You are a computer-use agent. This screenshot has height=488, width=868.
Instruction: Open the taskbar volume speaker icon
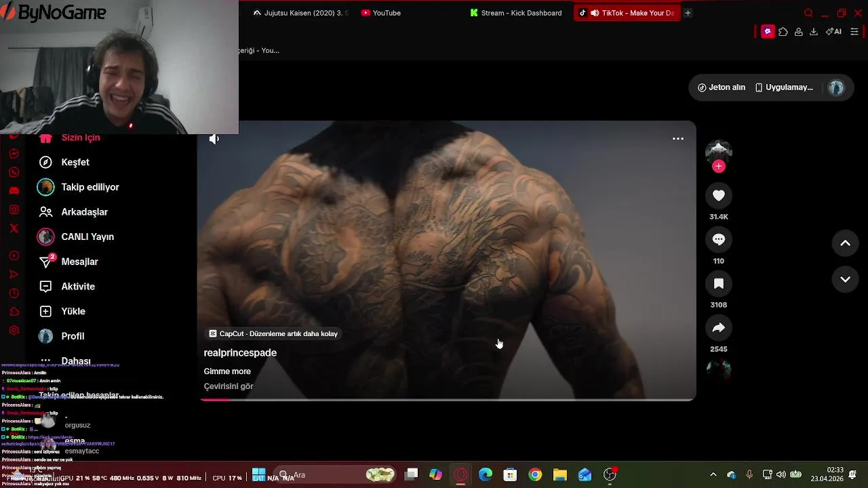pyautogui.click(x=781, y=474)
